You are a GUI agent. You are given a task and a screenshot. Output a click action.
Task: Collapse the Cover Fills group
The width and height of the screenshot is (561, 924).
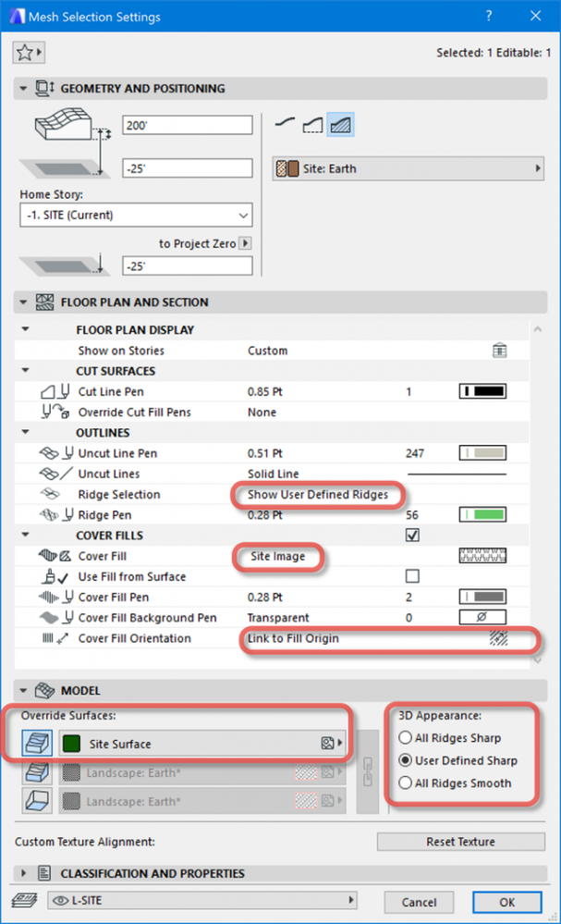pos(25,536)
